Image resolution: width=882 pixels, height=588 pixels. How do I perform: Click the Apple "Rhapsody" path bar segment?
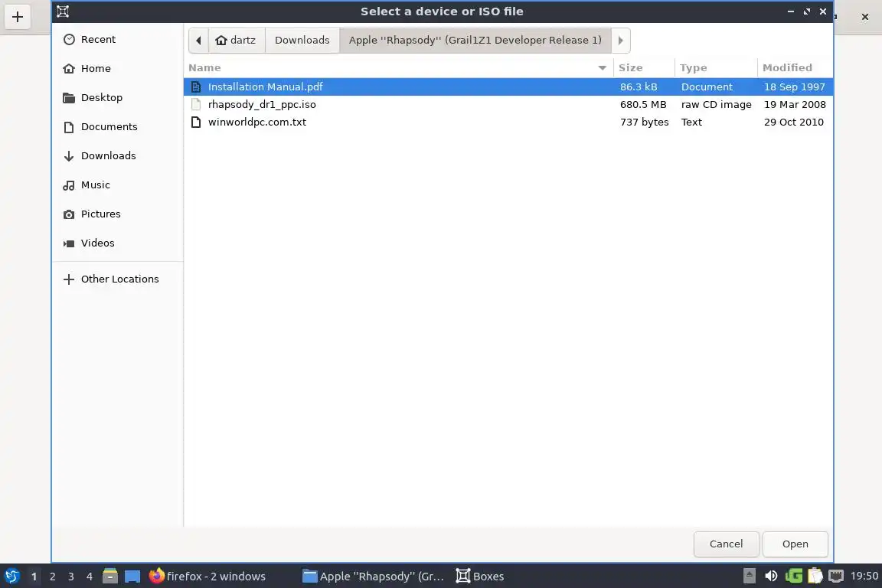(475, 41)
